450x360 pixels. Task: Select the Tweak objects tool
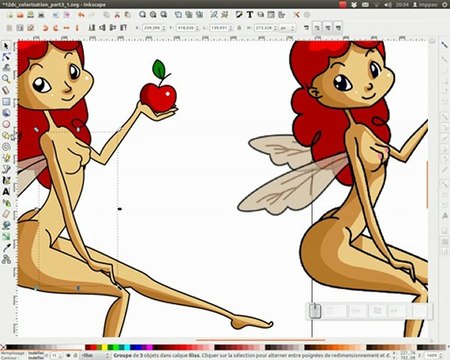(6, 68)
